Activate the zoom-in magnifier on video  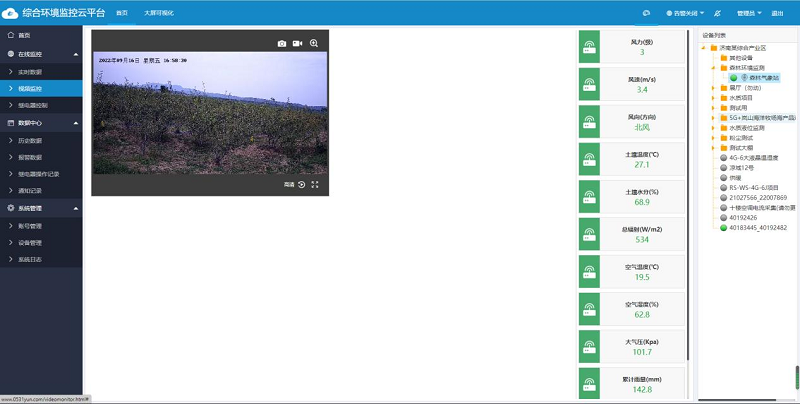click(x=314, y=43)
